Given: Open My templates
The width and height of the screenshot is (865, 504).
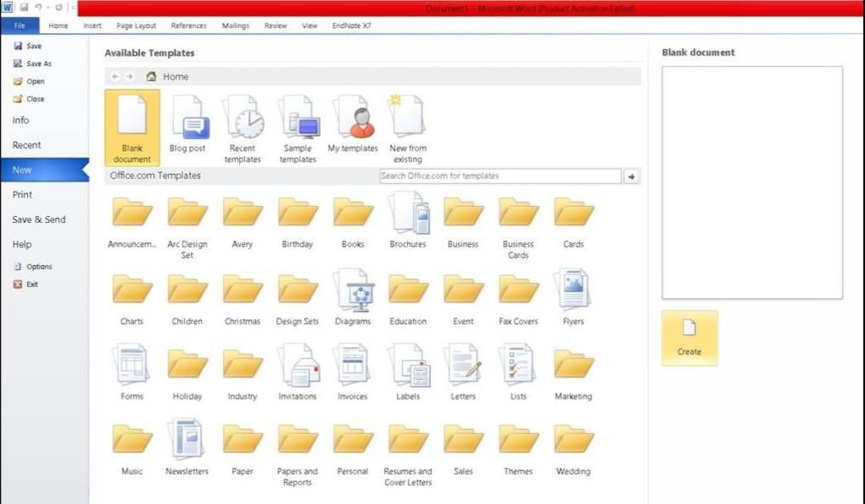Looking at the screenshot, I should [352, 125].
